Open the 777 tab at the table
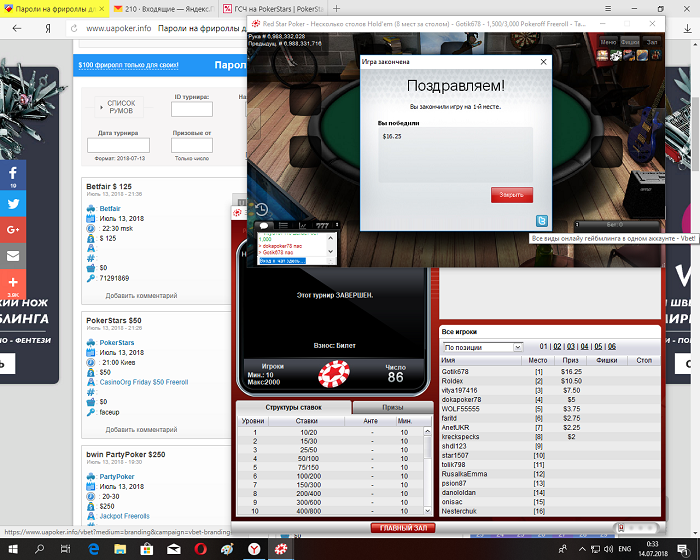 point(322,226)
